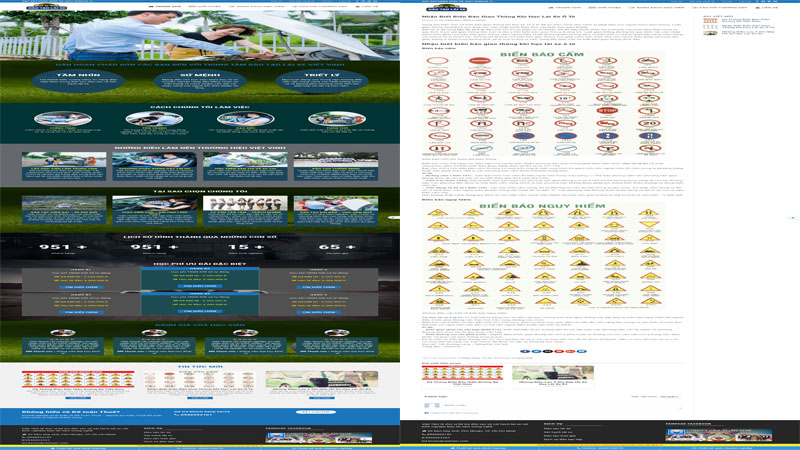Click the blue button in the bottom-right pricing card

click(319, 312)
